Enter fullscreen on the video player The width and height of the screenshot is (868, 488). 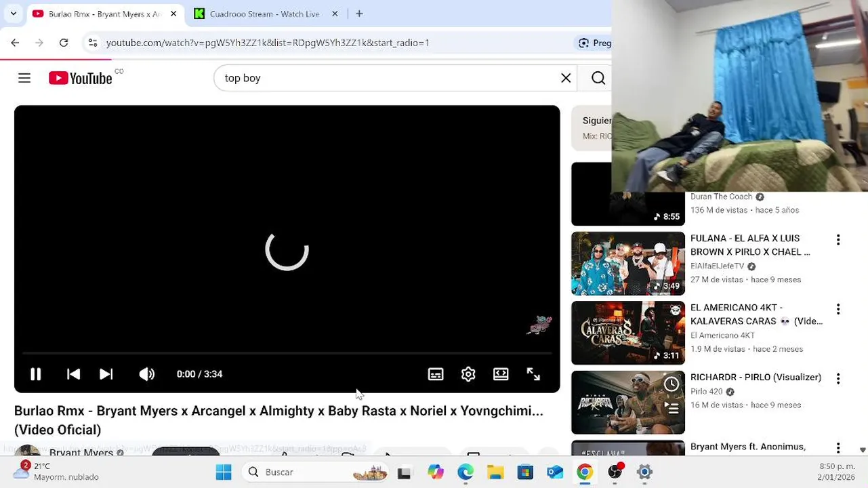coord(533,374)
